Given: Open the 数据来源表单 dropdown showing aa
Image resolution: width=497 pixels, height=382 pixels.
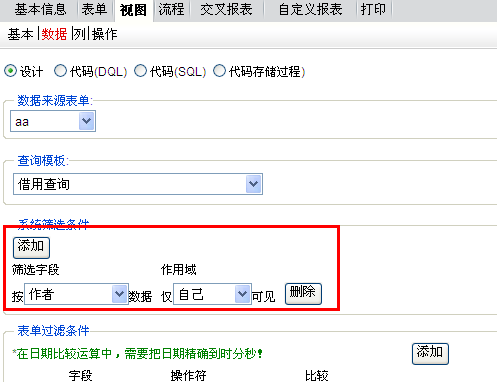Looking at the screenshot, I should [53, 121].
